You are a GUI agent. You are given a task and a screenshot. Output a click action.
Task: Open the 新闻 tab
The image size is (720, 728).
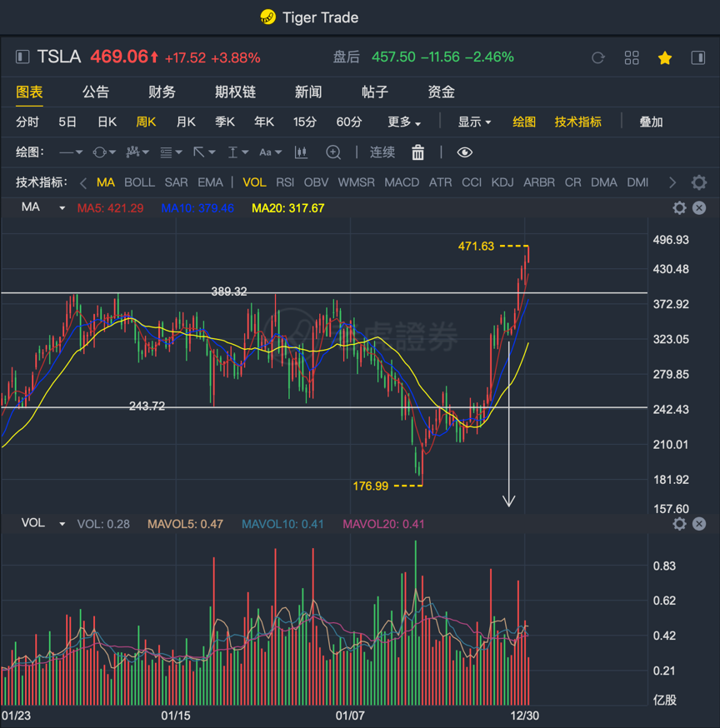[x=308, y=92]
